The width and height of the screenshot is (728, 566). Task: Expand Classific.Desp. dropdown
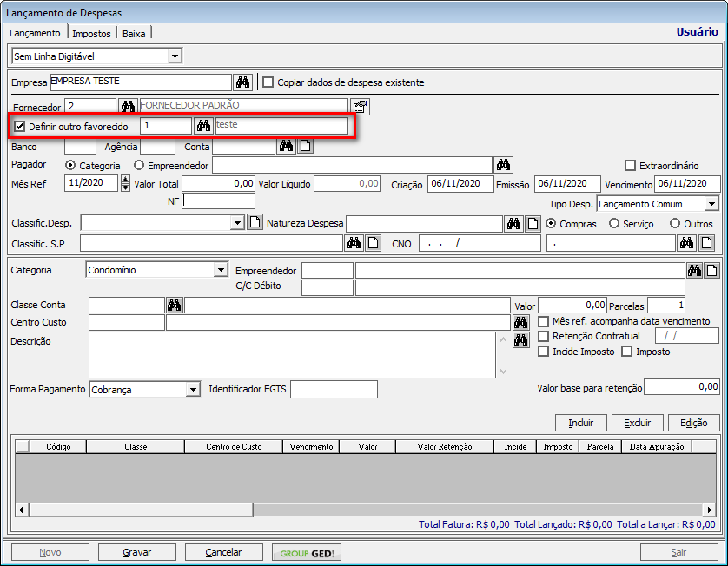click(x=237, y=223)
